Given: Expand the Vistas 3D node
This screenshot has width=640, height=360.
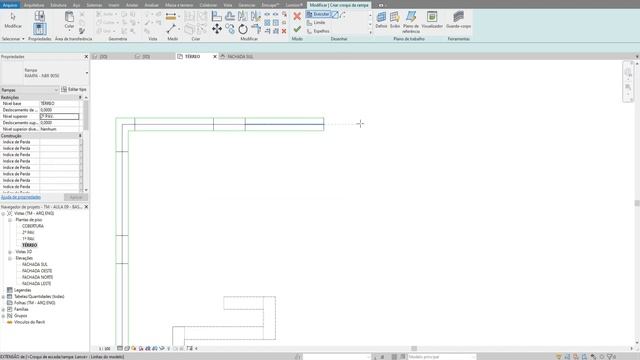Looking at the screenshot, I should [10, 252].
